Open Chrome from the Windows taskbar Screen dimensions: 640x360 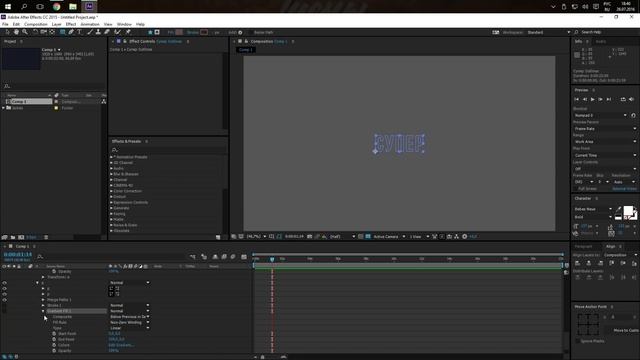(x=56, y=7)
